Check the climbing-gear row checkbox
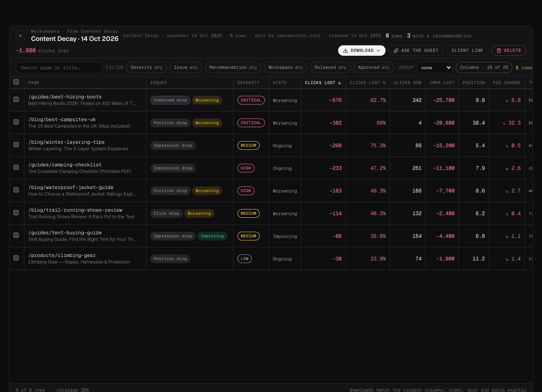This screenshot has width=542, height=392. [x=16, y=258]
